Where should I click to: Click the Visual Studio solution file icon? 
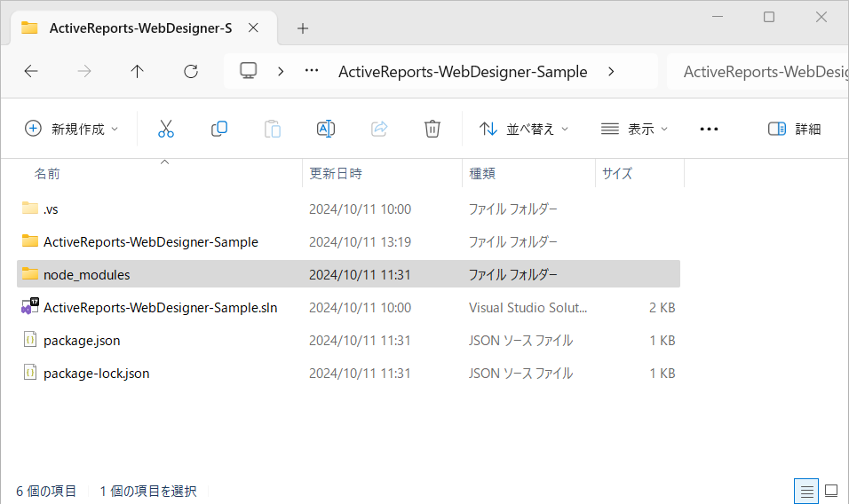(30, 307)
